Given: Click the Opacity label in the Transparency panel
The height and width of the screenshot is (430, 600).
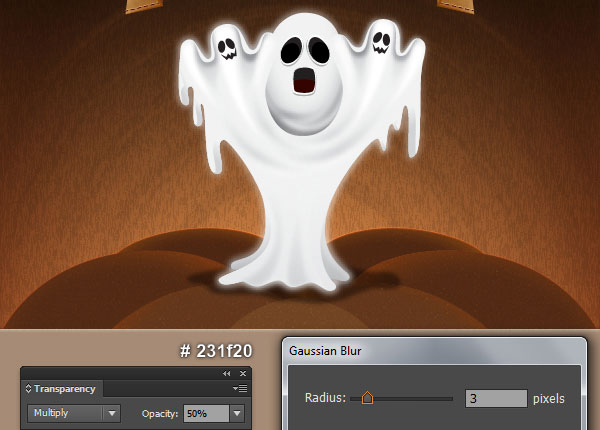Looking at the screenshot, I should coord(160,414).
